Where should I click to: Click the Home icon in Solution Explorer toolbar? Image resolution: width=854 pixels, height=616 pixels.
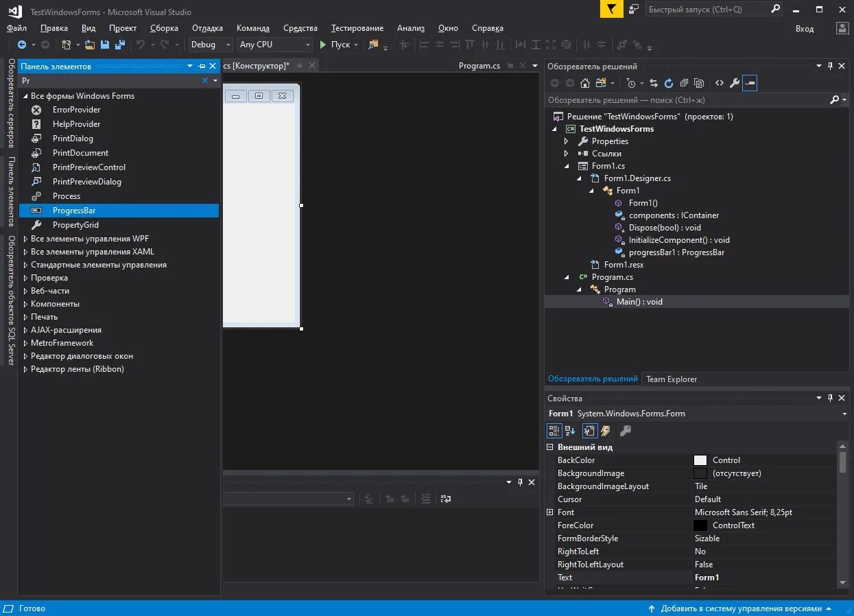(585, 83)
